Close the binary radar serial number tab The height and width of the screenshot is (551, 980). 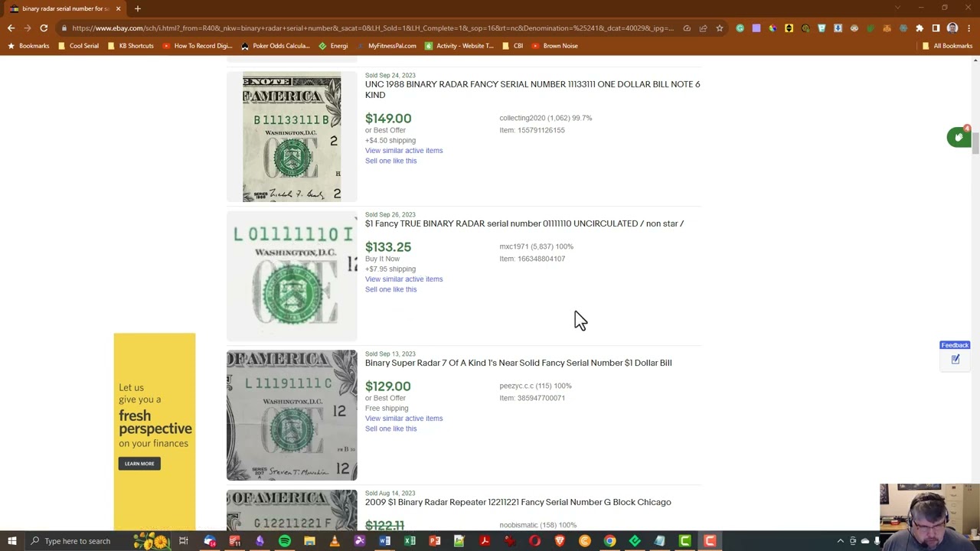pyautogui.click(x=118, y=8)
